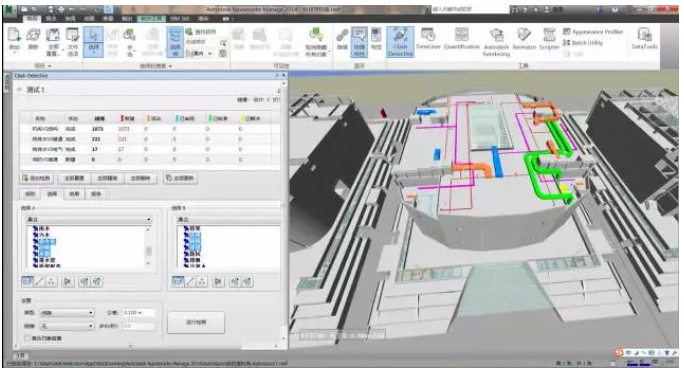Toggle Selection A self-intersect option

67,281
